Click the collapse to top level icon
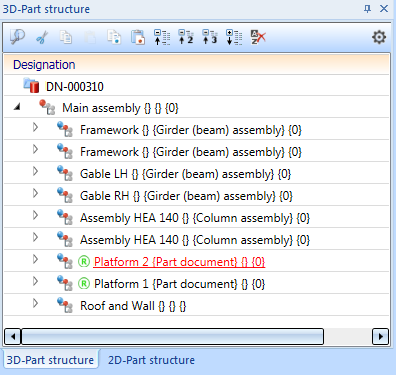Screen dimensions: 396x375 click(162, 37)
